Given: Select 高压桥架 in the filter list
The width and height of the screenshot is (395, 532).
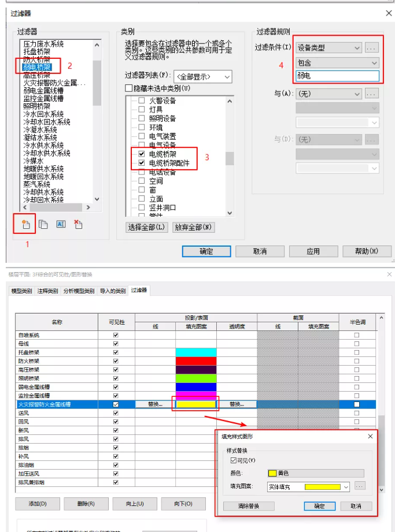Looking at the screenshot, I should (x=36, y=75).
